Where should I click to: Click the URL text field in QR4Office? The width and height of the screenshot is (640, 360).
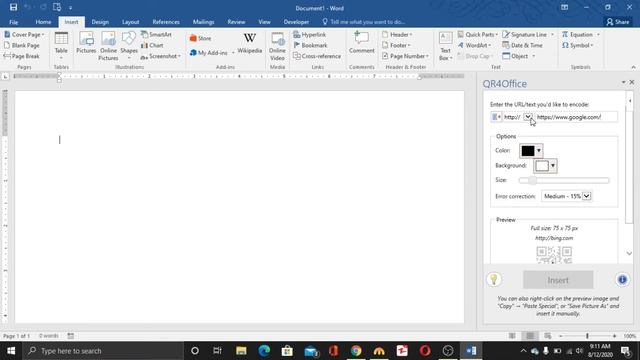(x=576, y=117)
